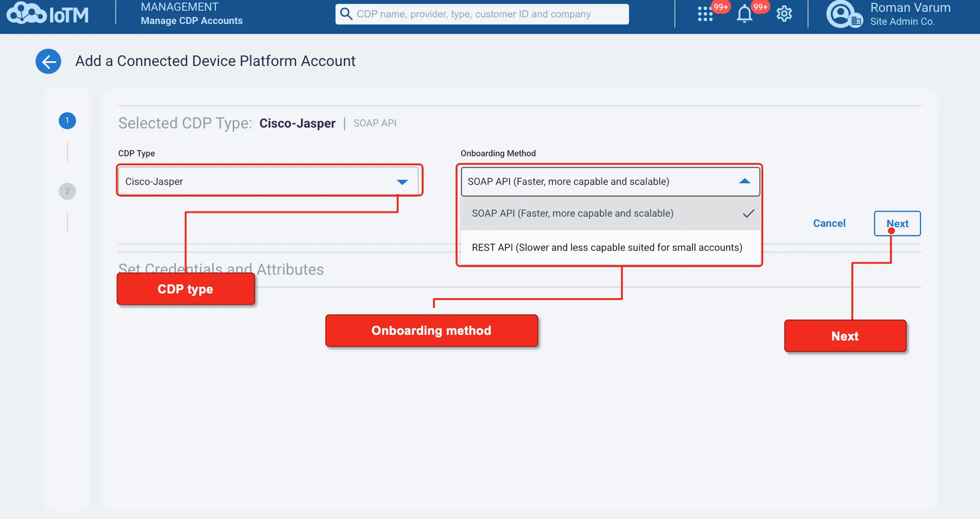Collapse the Onboarding Method dropdown
Image resolution: width=980 pixels, height=519 pixels.
click(x=610, y=181)
